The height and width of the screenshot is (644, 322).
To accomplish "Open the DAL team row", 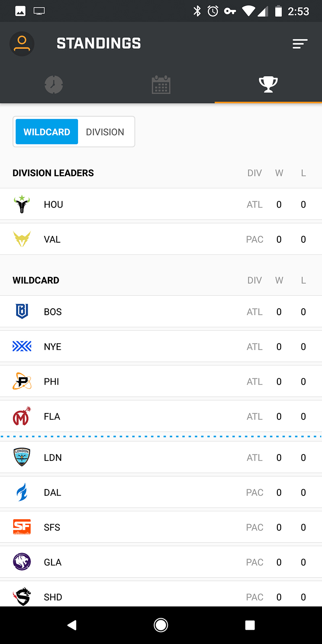I will [161, 492].
